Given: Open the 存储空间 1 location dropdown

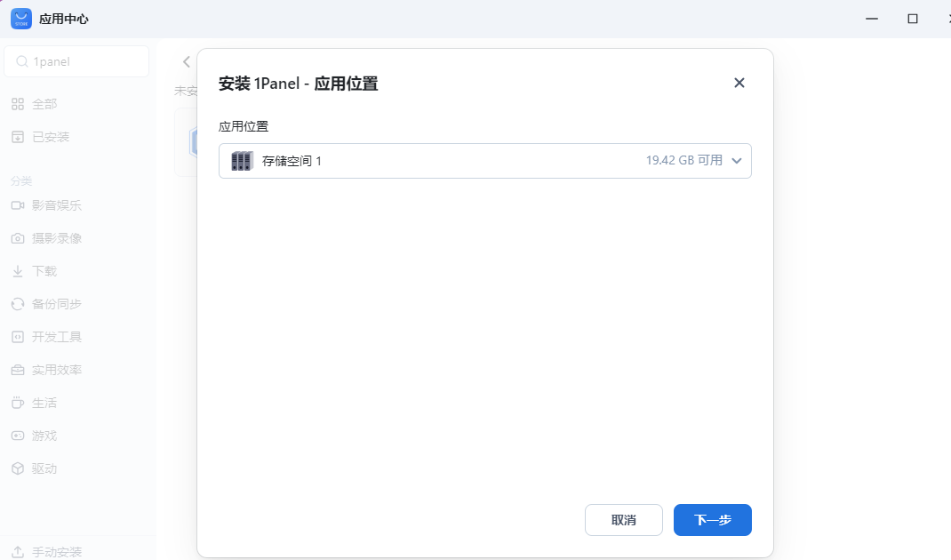Looking at the screenshot, I should click(484, 161).
